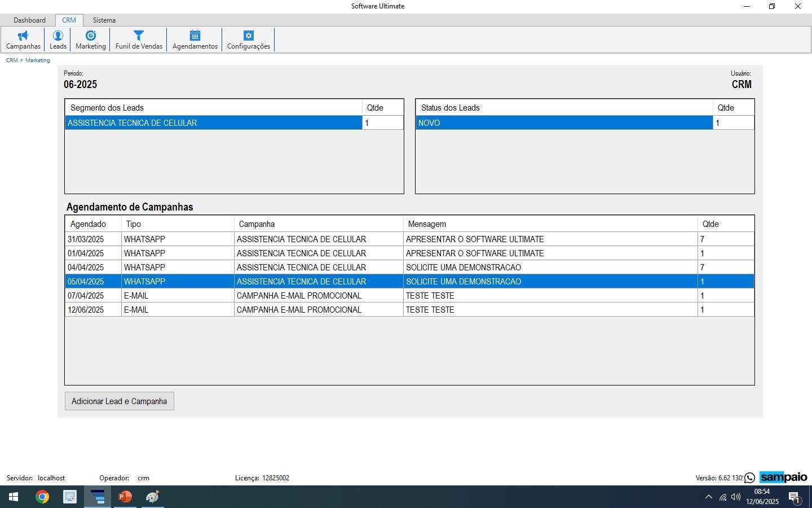
Task: Show hidden system tray icons
Action: point(709,497)
